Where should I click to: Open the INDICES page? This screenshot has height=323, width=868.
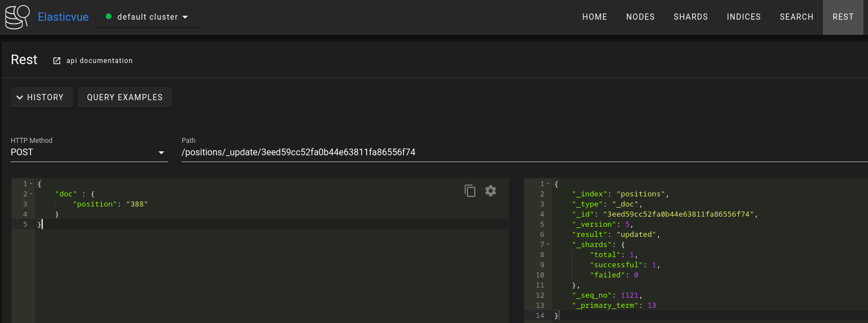coord(744,17)
